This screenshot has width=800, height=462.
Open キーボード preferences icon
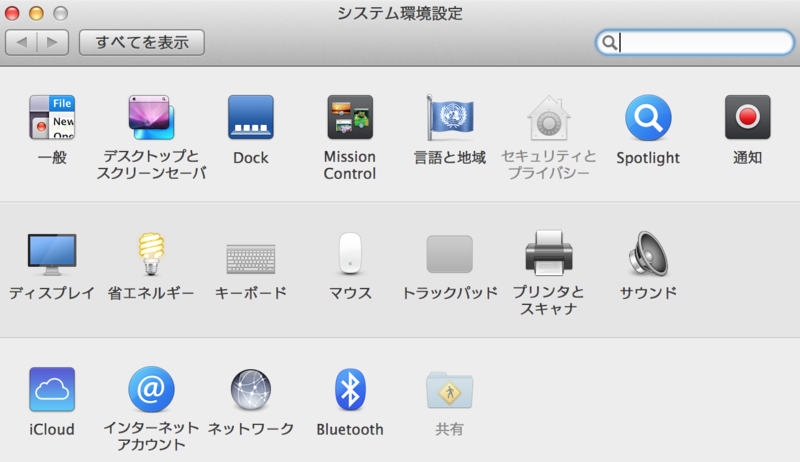tap(251, 259)
